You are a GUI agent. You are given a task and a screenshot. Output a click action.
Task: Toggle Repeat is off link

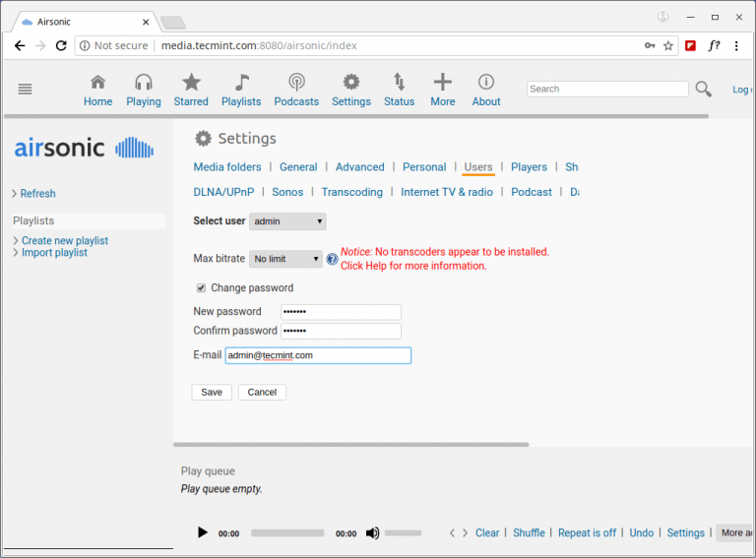click(588, 533)
